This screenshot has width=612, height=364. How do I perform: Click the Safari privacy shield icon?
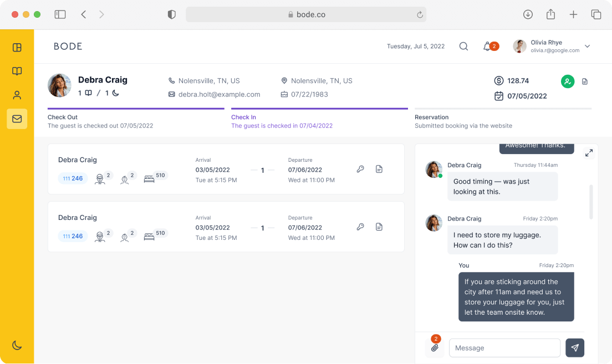tap(171, 14)
